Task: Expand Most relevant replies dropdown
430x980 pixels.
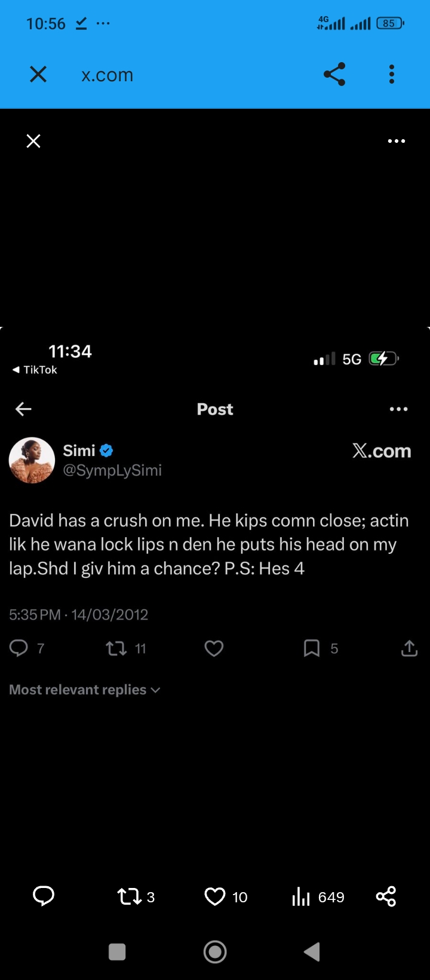Action: (85, 690)
